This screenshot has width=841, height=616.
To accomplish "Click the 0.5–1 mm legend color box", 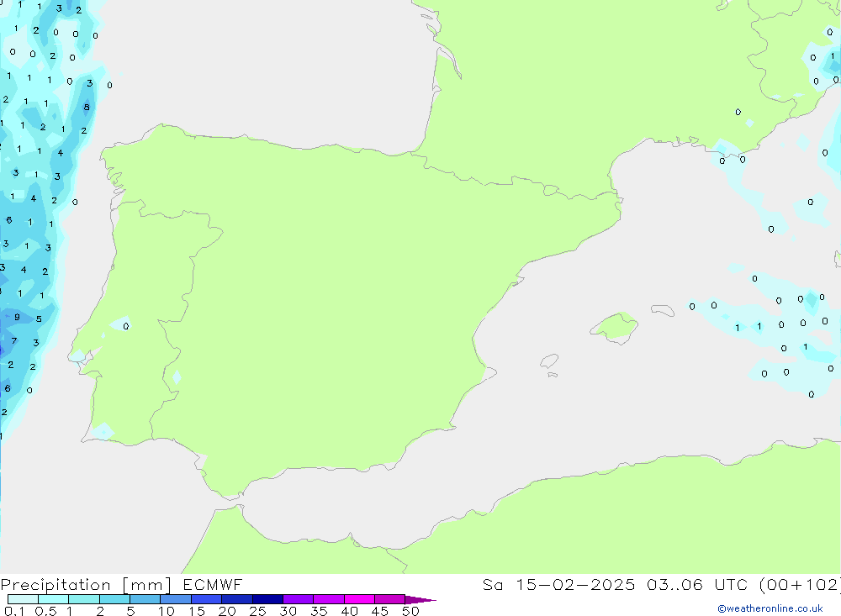I will pos(53,599).
